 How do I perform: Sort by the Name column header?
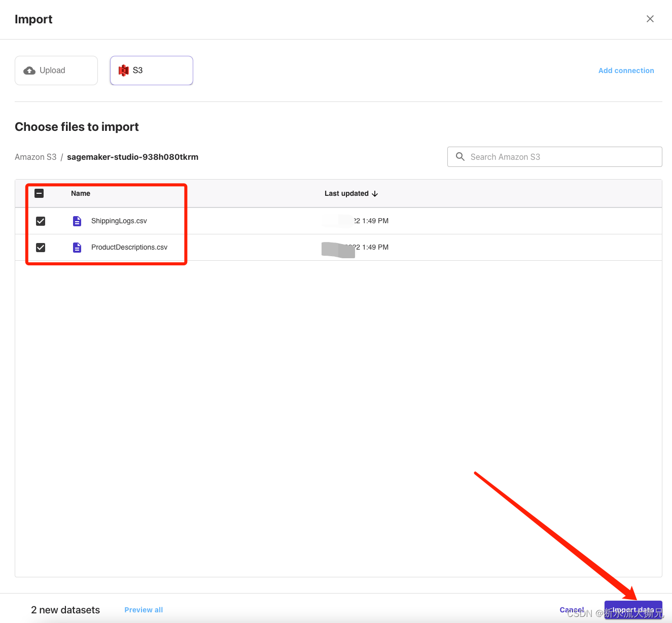pyautogui.click(x=81, y=193)
